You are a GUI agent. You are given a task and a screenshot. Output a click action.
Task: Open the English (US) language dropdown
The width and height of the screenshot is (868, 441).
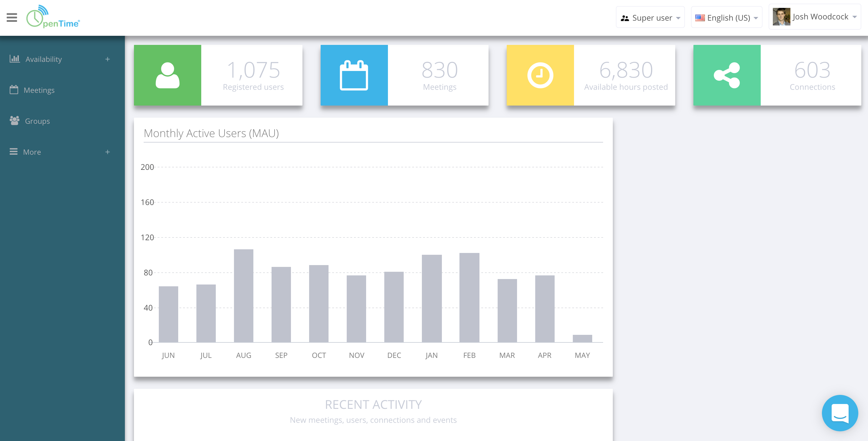726,18
